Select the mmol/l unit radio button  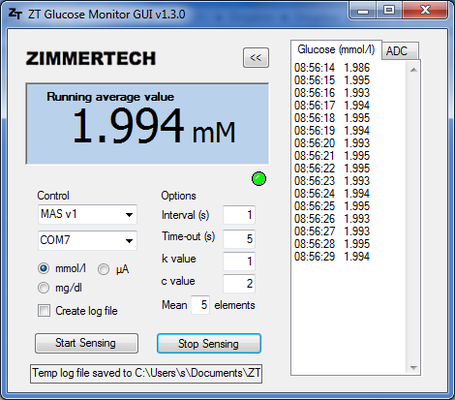(x=44, y=268)
